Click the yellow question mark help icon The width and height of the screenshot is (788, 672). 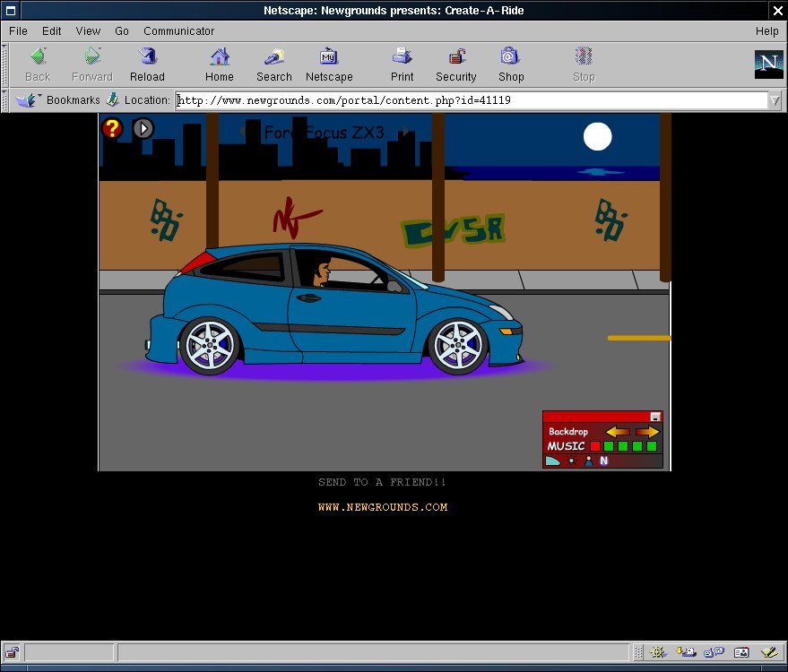pyautogui.click(x=112, y=128)
